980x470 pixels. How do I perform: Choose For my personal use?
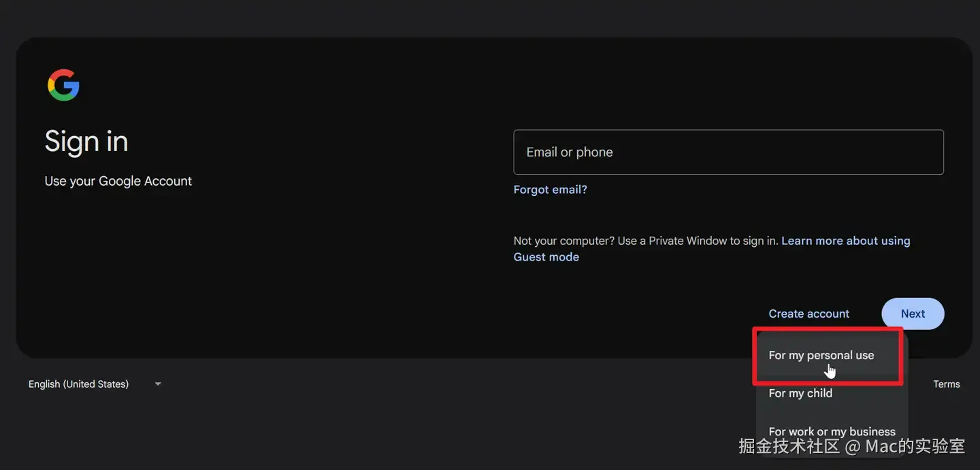(x=830, y=356)
